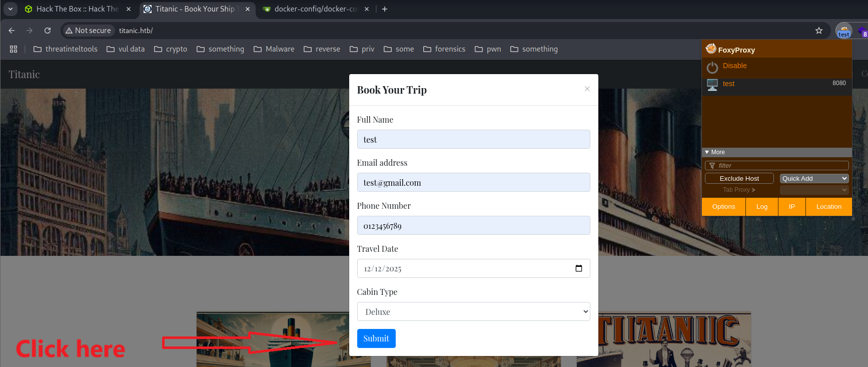868x367 pixels.
Task: Bookmark this page with the star icon
Action: (818, 31)
